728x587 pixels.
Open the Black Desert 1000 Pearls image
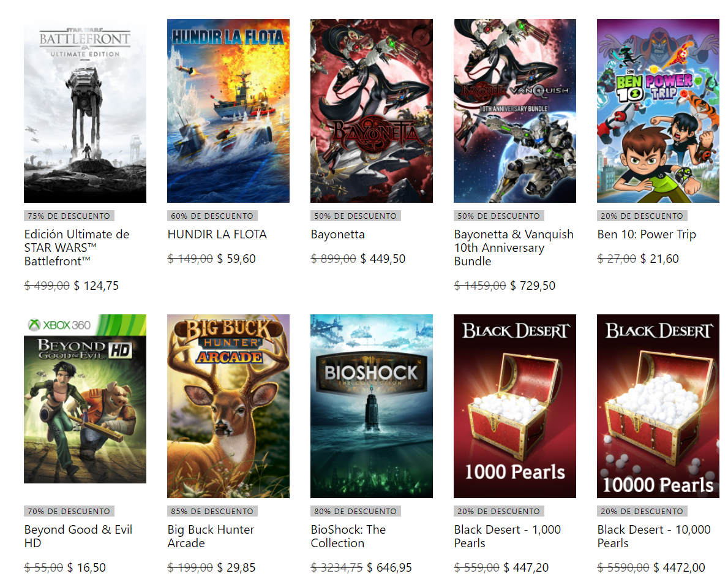(515, 406)
